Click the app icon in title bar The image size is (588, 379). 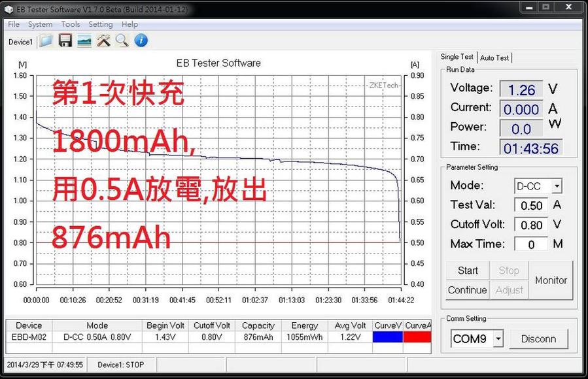tap(9, 8)
